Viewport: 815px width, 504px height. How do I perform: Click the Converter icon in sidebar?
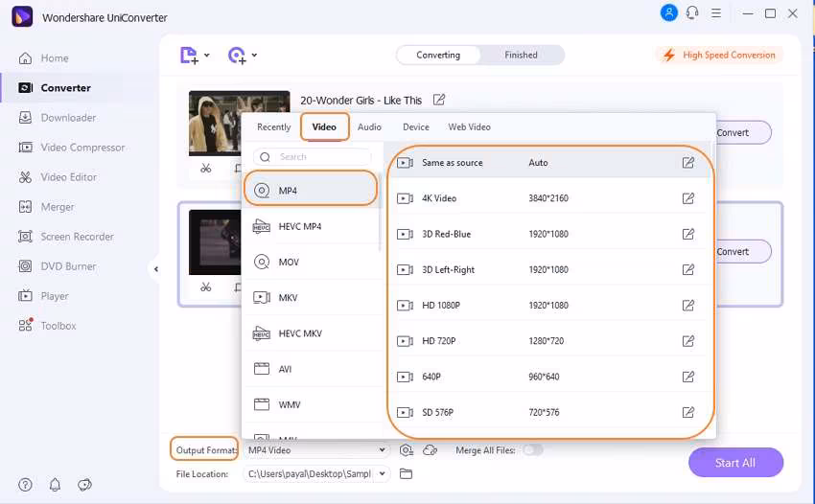[x=26, y=88]
